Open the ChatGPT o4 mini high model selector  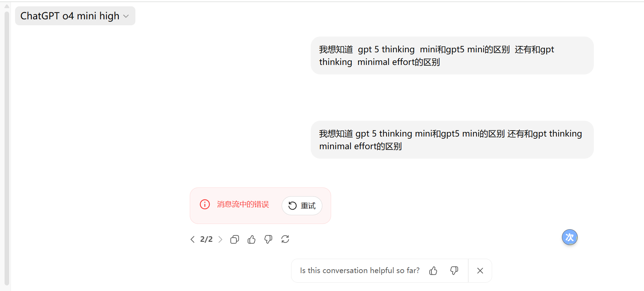pyautogui.click(x=75, y=16)
